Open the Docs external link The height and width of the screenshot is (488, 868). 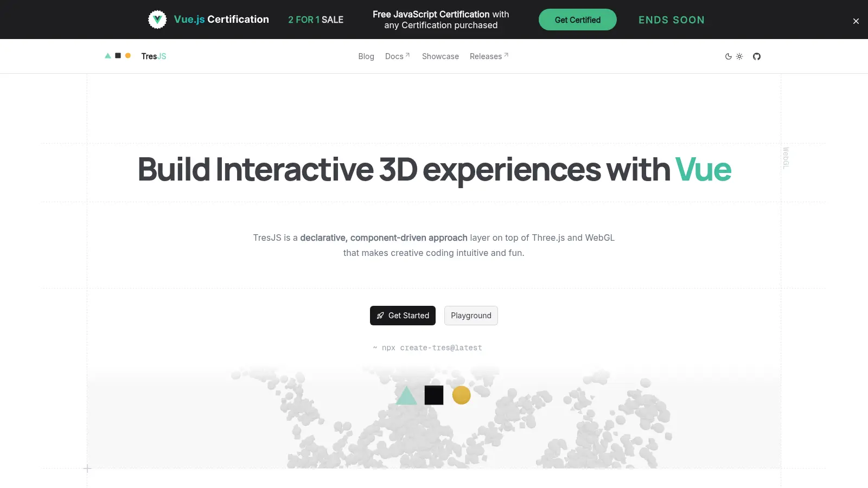coord(398,56)
